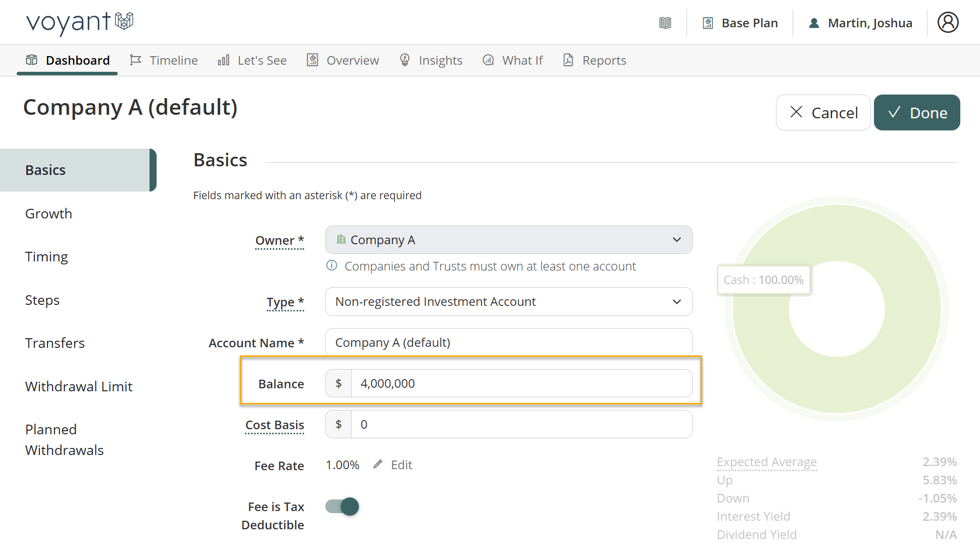Open the Let's See tab
The image size is (980, 546).
pos(252,61)
